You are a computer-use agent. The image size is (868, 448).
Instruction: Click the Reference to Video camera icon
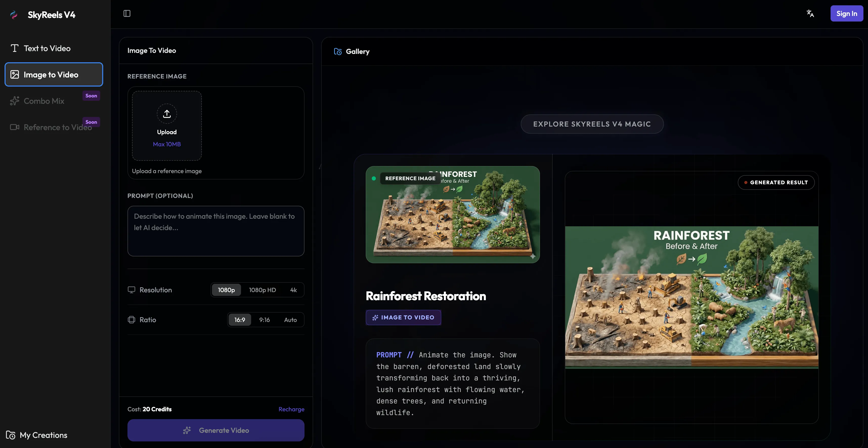(14, 127)
